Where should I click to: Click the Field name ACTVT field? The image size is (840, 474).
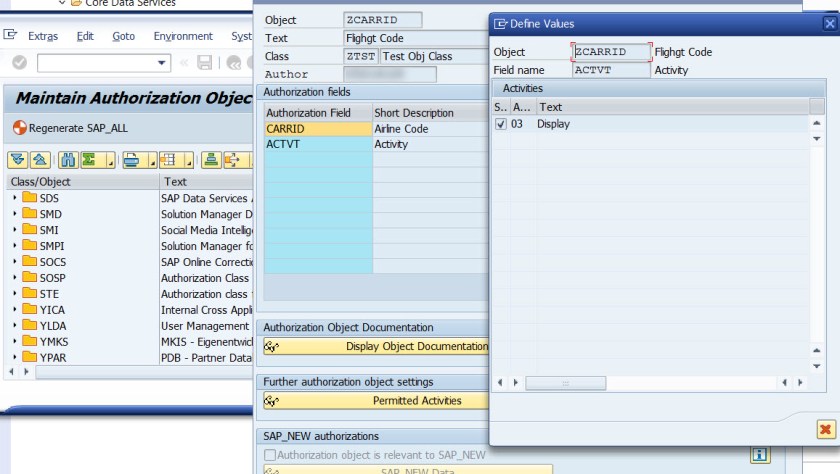tap(611, 70)
